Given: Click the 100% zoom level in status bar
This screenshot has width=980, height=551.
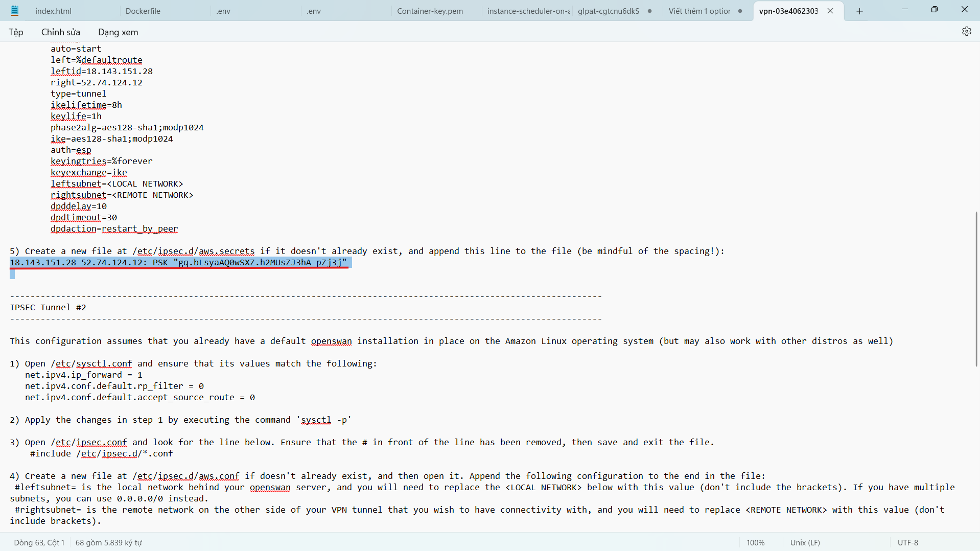Looking at the screenshot, I should [x=756, y=542].
